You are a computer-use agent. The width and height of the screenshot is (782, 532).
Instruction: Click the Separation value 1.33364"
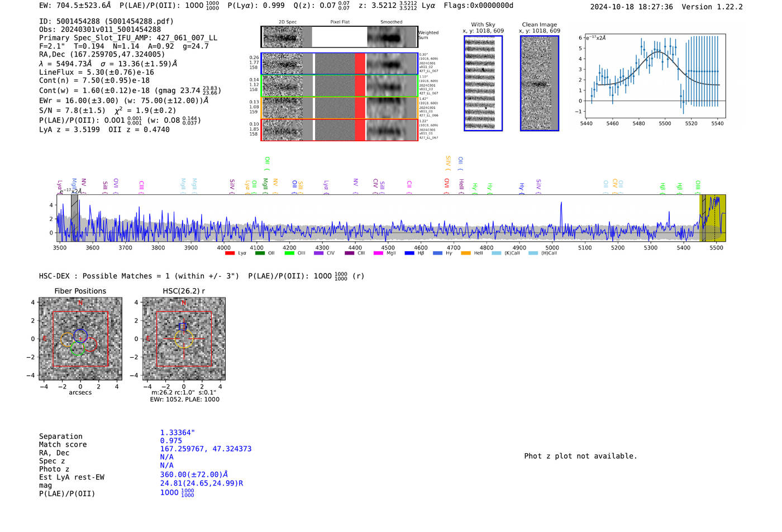pos(178,433)
